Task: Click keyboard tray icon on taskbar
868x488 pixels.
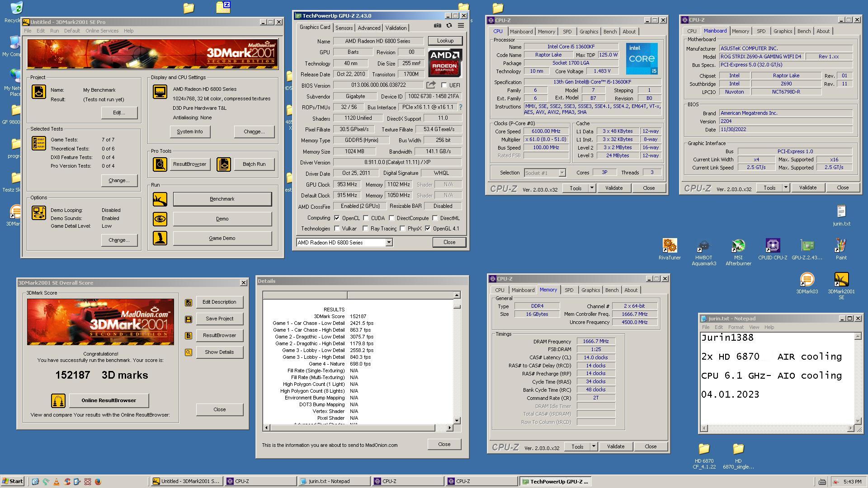Action: 822,482
